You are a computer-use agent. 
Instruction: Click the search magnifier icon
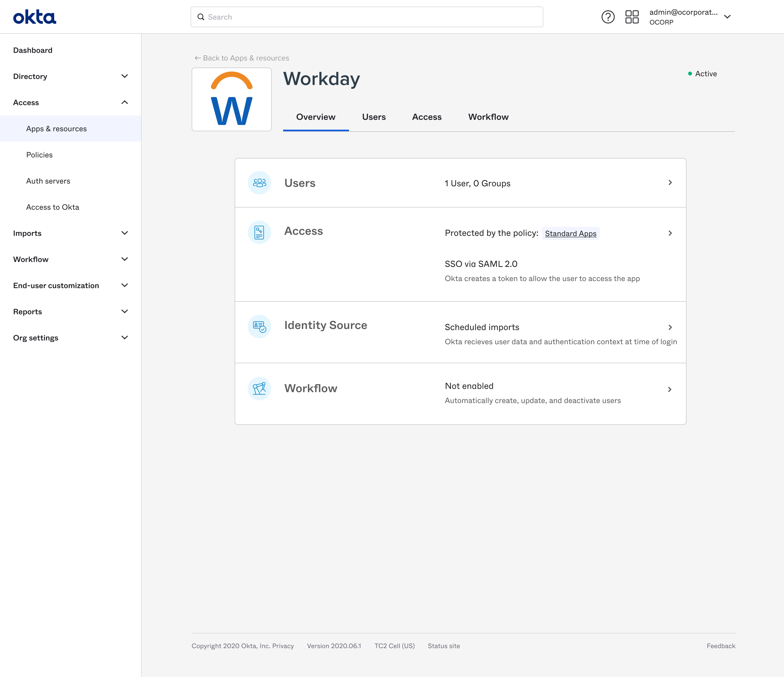click(x=201, y=17)
